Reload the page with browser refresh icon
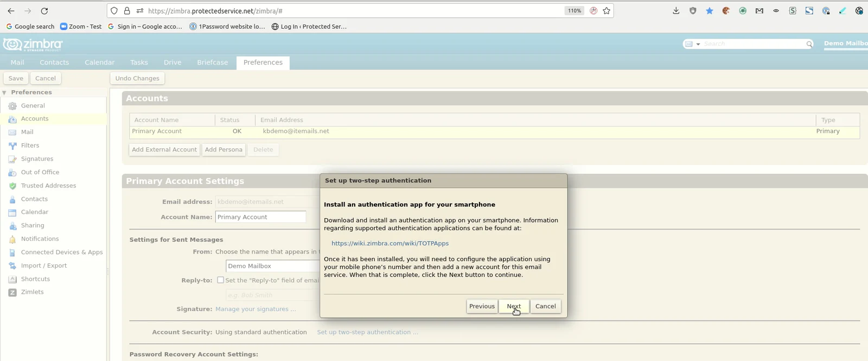 tap(44, 11)
